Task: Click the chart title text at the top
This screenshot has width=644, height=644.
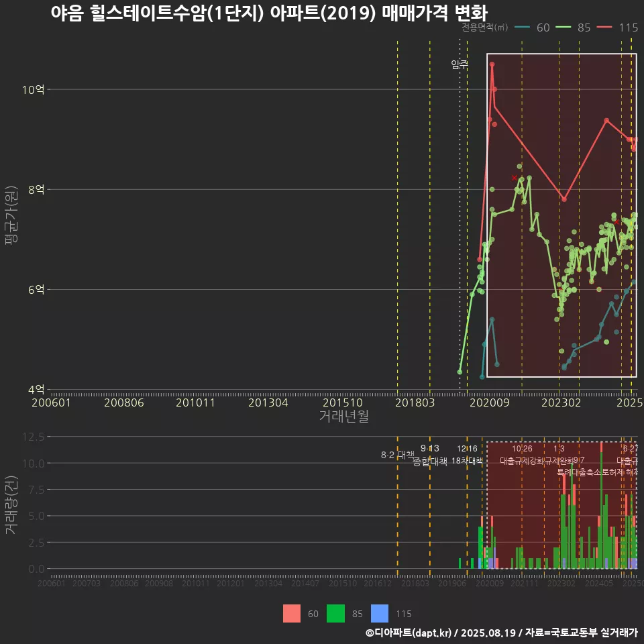Action: point(269,13)
